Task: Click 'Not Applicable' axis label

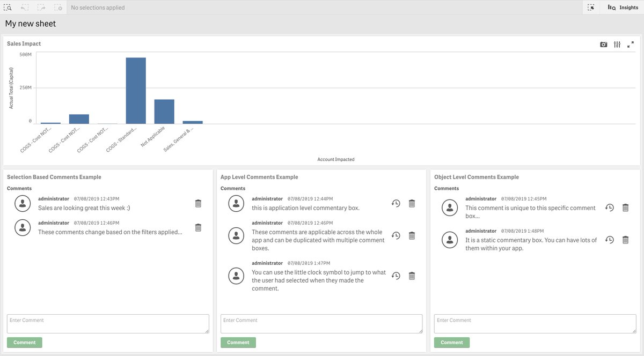Action: (153, 136)
